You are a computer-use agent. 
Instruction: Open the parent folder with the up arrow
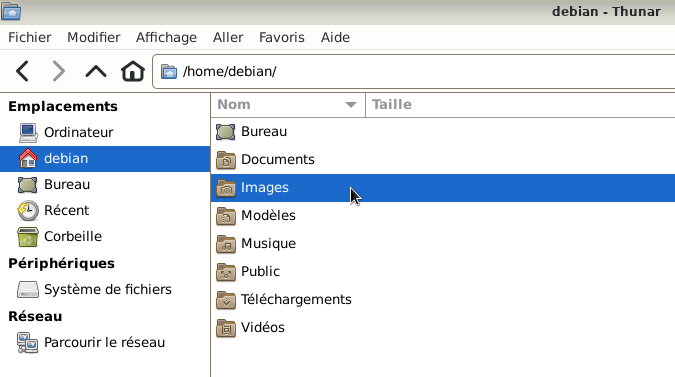pyautogui.click(x=96, y=71)
